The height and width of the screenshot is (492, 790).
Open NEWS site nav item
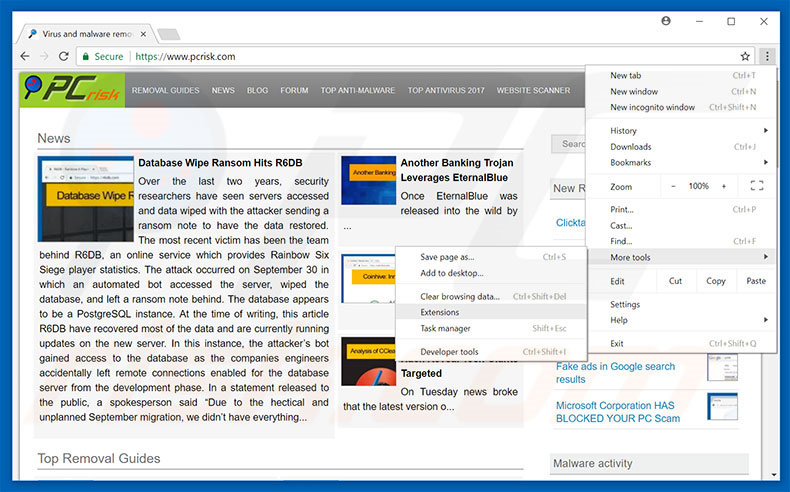click(223, 90)
